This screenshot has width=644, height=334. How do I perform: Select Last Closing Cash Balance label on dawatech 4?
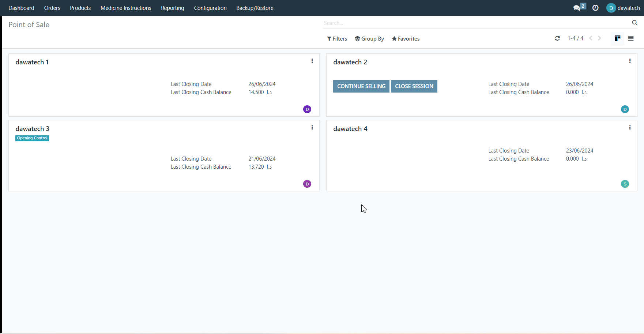(519, 159)
